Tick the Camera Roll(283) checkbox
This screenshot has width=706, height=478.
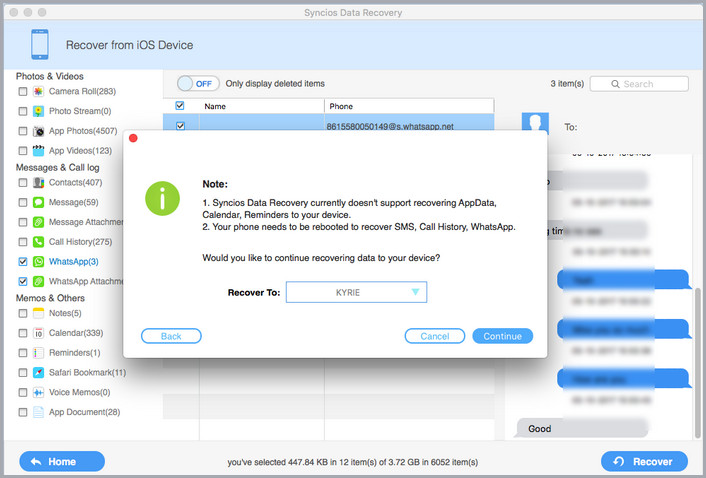click(23, 91)
